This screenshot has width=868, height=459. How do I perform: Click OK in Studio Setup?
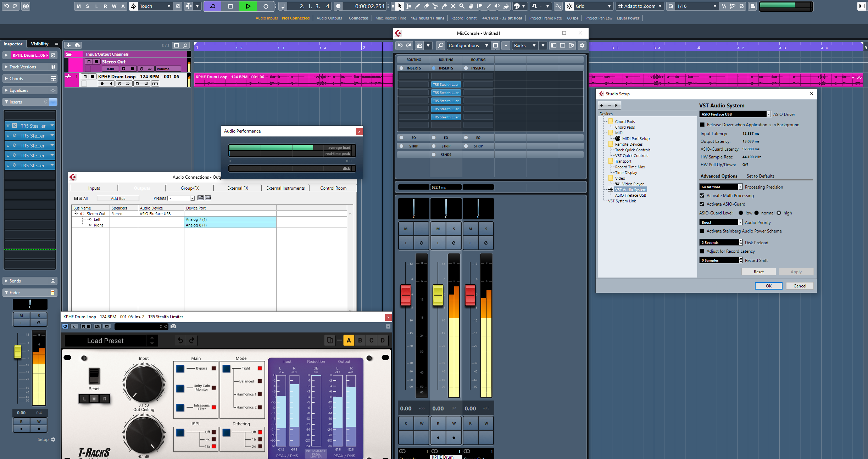pyautogui.click(x=768, y=286)
